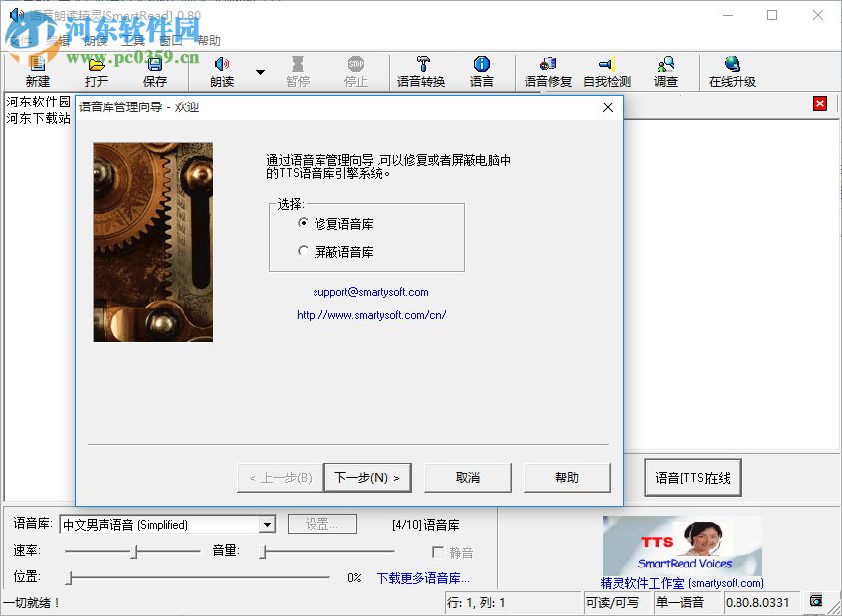The image size is (842, 616).
Task: Open the voice library dropdown 中文男声语音
Action: pyautogui.click(x=267, y=523)
